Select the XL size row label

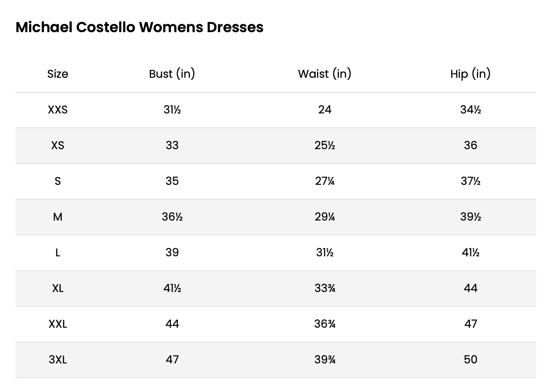(x=58, y=288)
